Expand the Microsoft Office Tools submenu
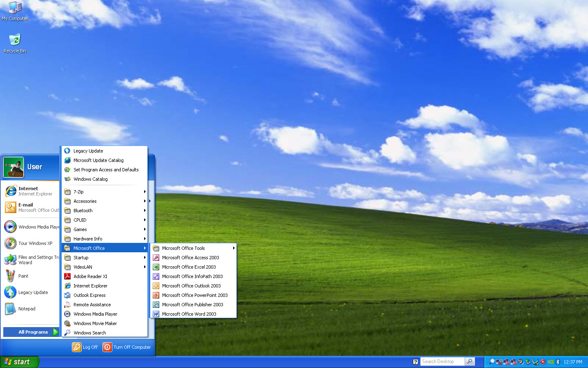 coord(194,248)
